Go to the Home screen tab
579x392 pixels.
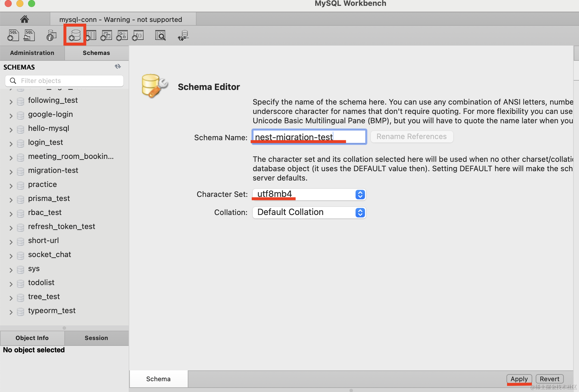25,19
